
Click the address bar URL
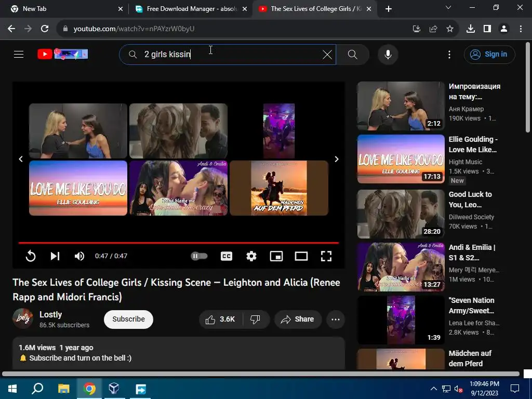(134, 29)
